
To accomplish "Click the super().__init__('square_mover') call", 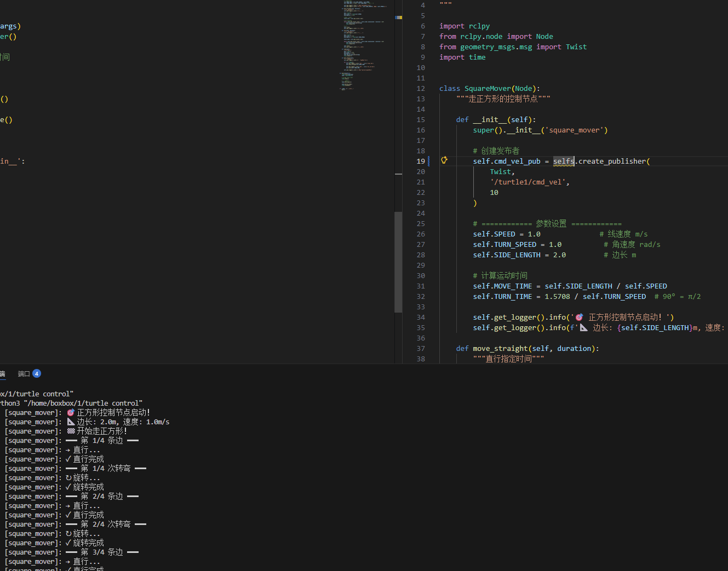I will tap(541, 130).
